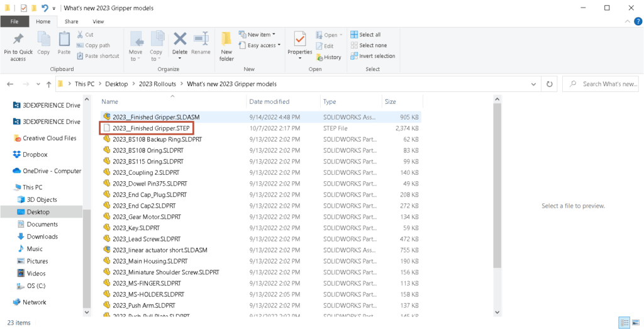Image resolution: width=644 pixels, height=329 pixels.
Task: Open the Move to menu
Action: (x=136, y=47)
